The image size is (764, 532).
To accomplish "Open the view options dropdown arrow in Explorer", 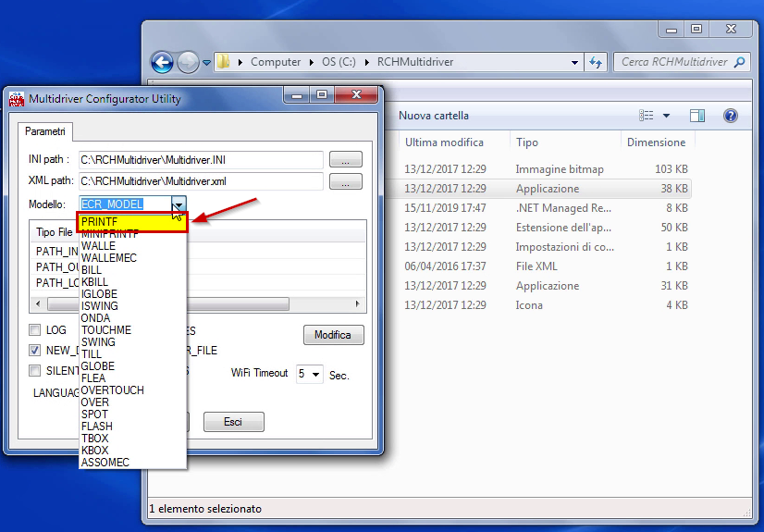I will [666, 116].
